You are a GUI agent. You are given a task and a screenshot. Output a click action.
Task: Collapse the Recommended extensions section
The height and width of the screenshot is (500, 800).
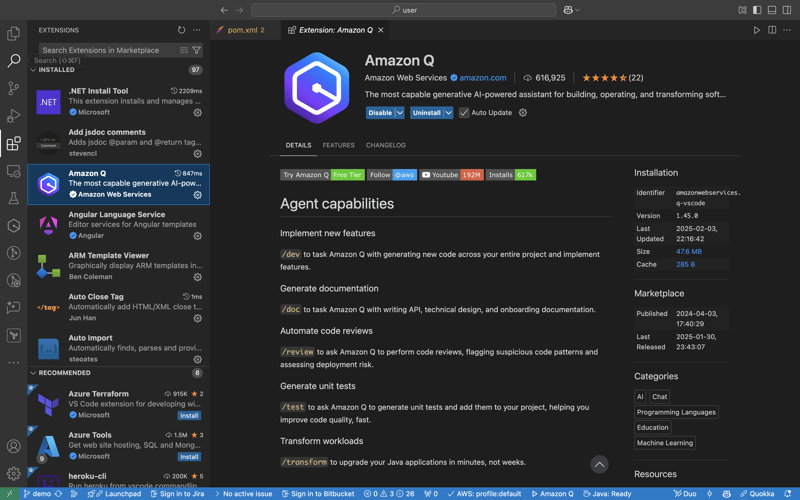(33, 373)
